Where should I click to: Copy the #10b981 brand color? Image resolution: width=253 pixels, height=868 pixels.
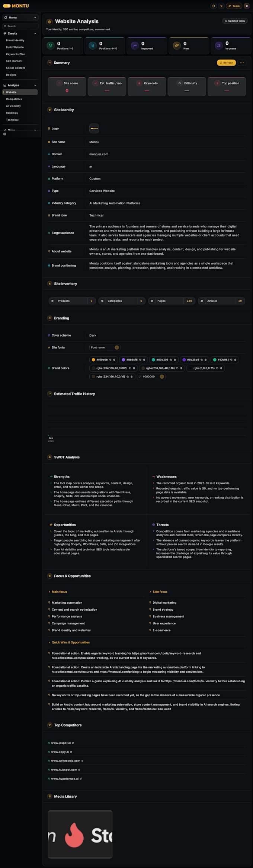(231, 360)
